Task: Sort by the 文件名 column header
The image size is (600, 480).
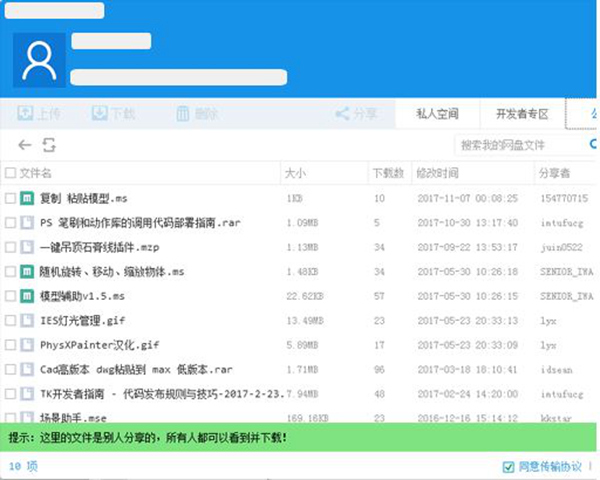Action: click(x=35, y=173)
